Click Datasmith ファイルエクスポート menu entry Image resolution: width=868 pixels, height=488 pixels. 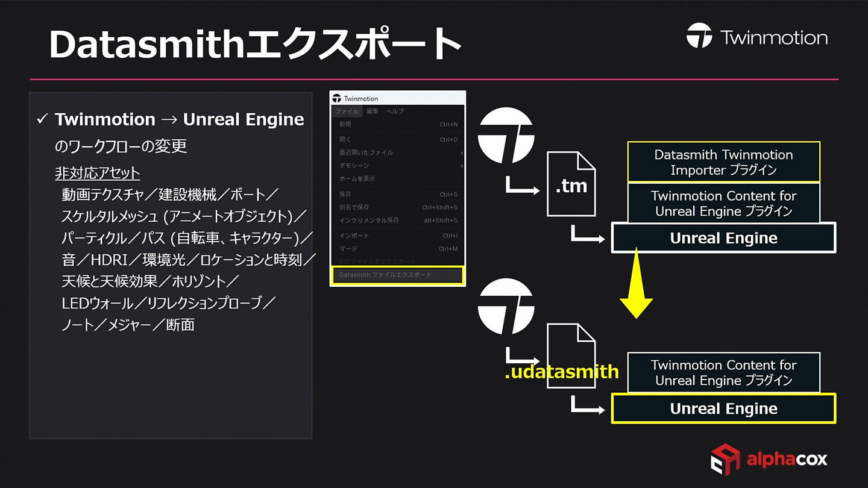[397, 275]
